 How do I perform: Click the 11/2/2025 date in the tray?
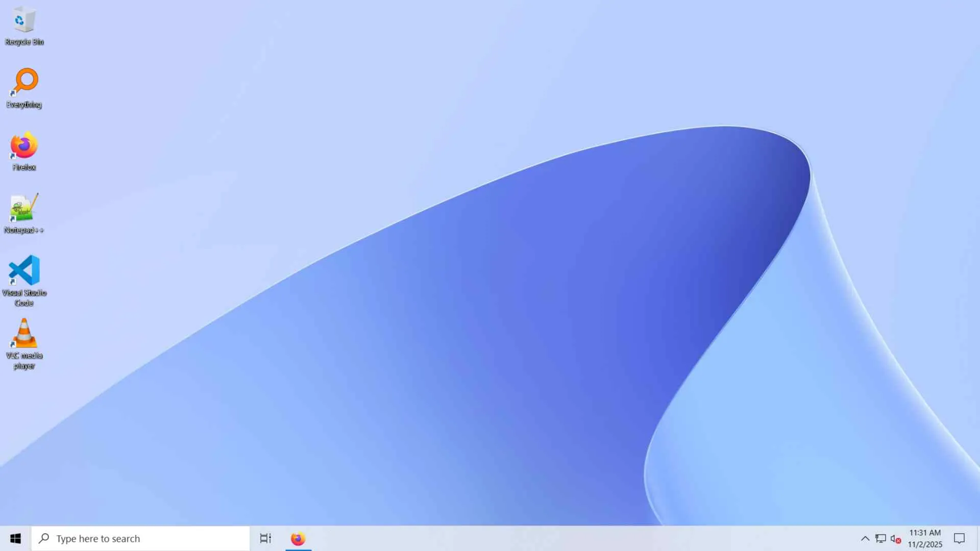(925, 544)
